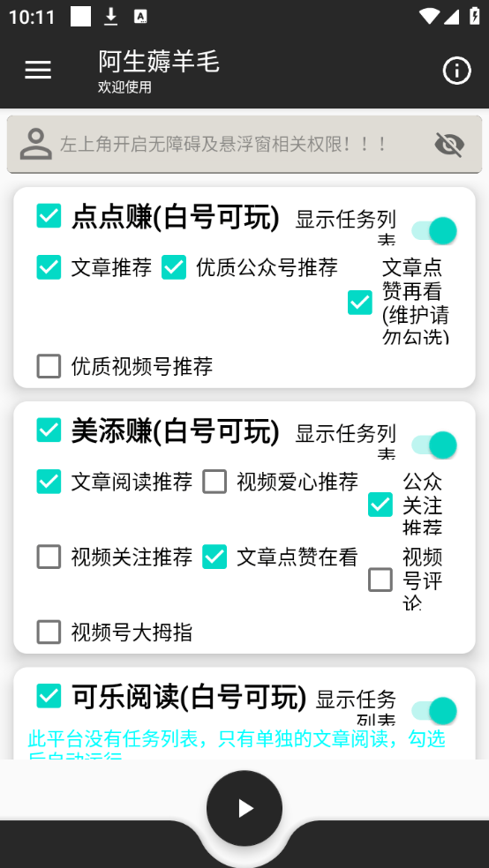Screen dimensions: 489x868
Task: Tap the download icon in status bar
Action: tap(111, 17)
